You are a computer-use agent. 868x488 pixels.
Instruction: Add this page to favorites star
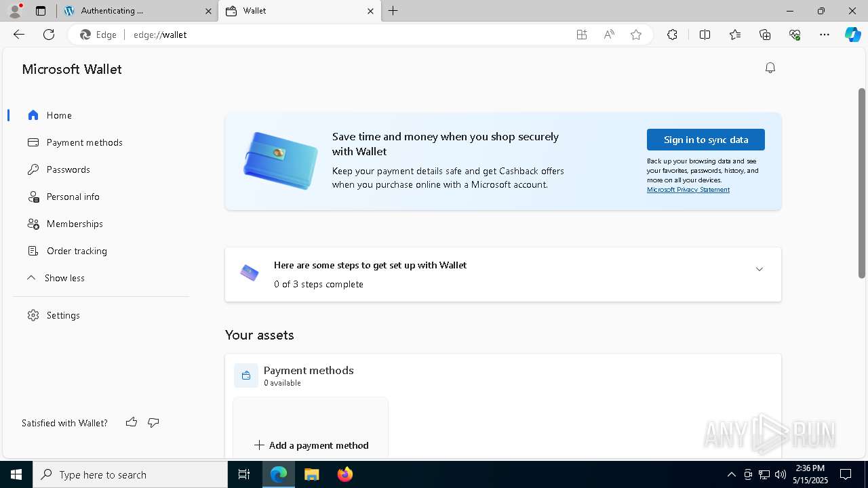tap(636, 35)
